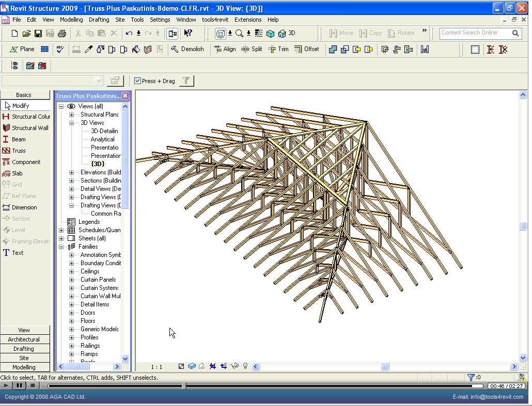
Task: Click the Stop playback button
Action: pos(33,385)
